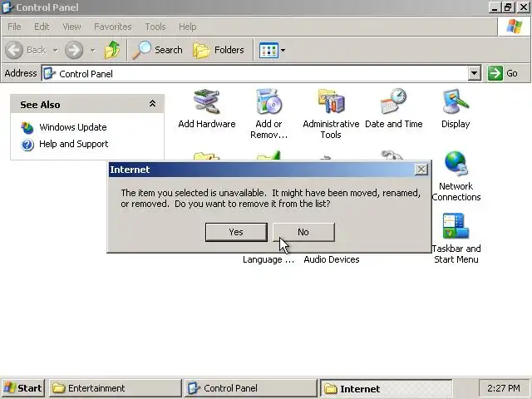Image resolution: width=532 pixels, height=399 pixels.
Task: Open the Help and Support link
Action: pos(74,144)
